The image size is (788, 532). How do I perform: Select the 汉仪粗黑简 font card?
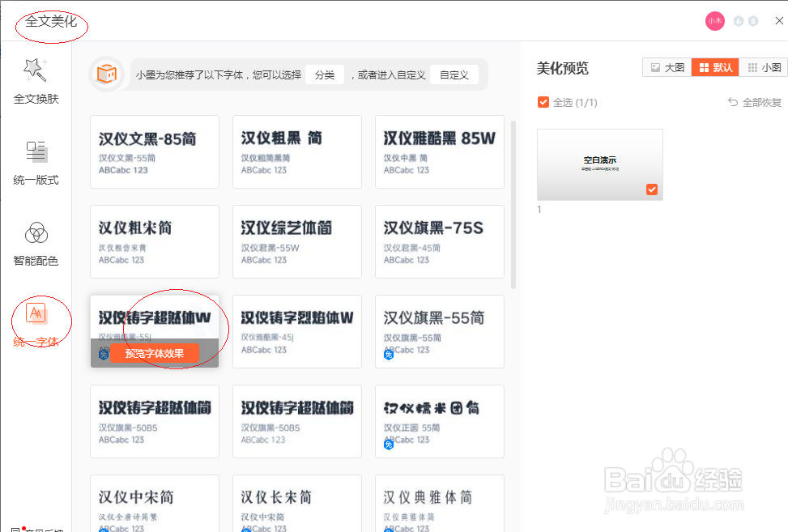pos(296,151)
